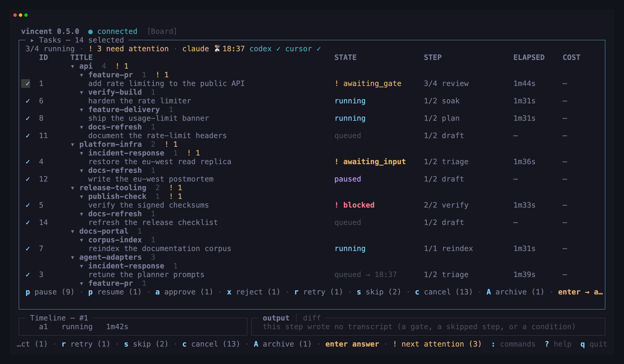This screenshot has height=364, width=624.
Task: Toggle selection checkmark for task 4
Action: coord(28,162)
